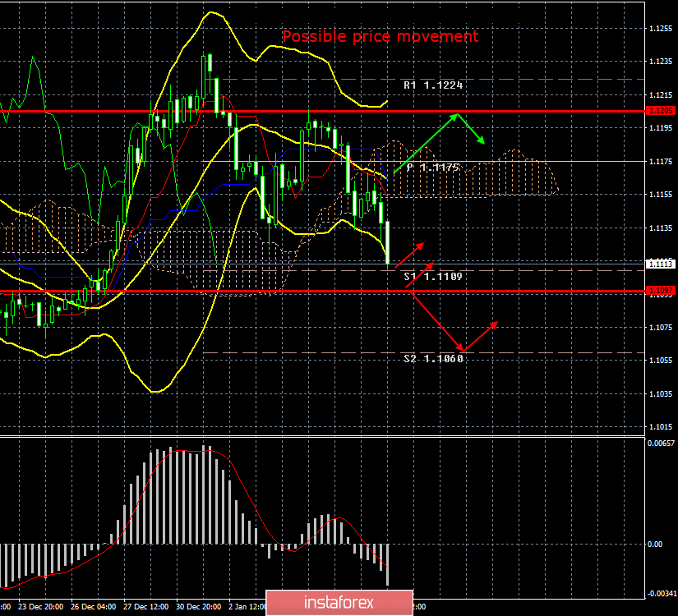
Task: Click the 0.00657 MACD scale value
Action: [660, 443]
